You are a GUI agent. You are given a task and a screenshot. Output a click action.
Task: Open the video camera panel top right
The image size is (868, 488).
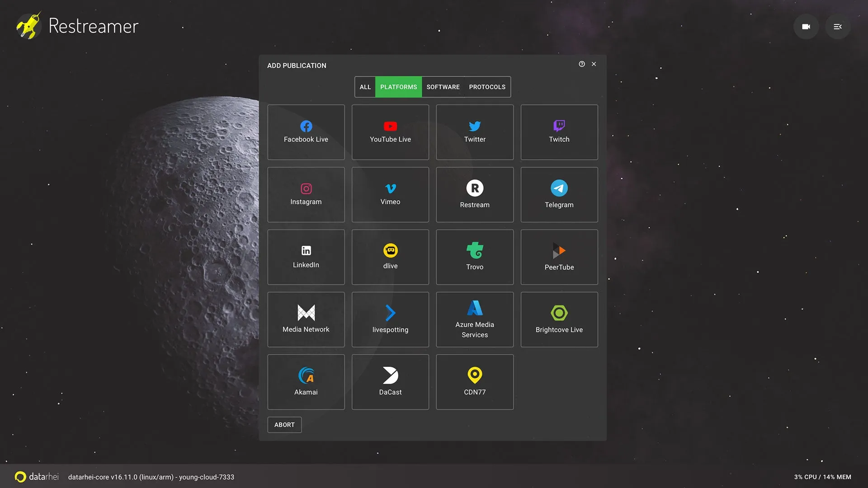806,26
